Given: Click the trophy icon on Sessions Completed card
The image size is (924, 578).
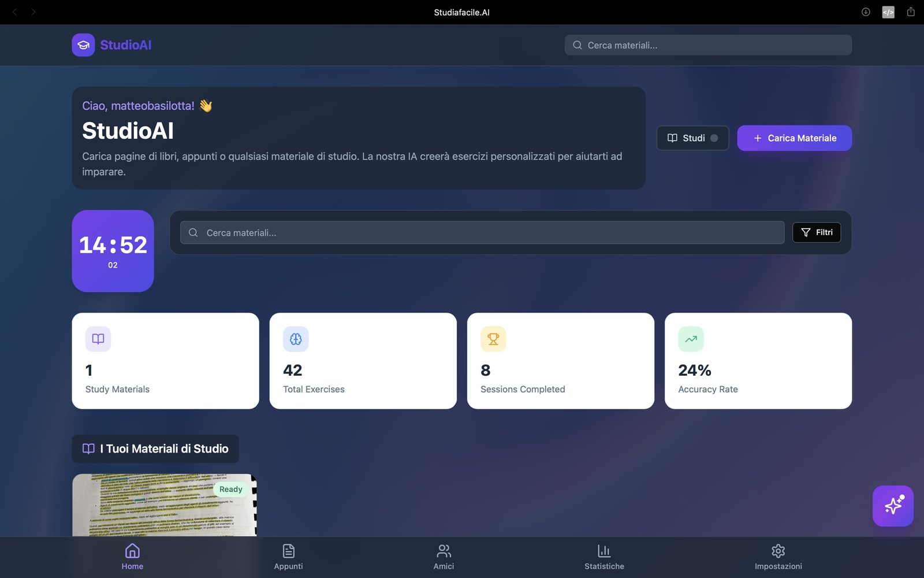Looking at the screenshot, I should click(493, 339).
